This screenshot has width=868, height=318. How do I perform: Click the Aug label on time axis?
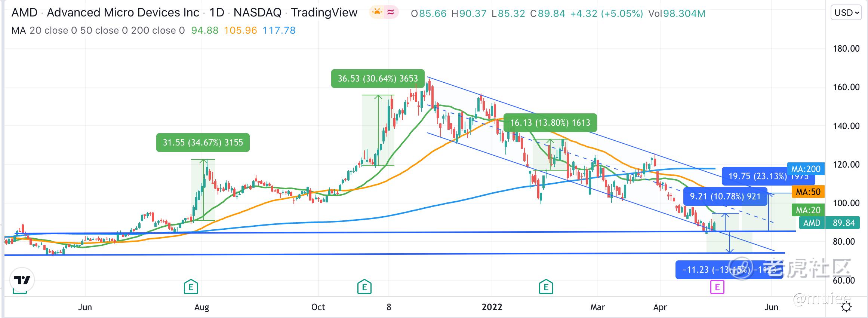coord(201,307)
